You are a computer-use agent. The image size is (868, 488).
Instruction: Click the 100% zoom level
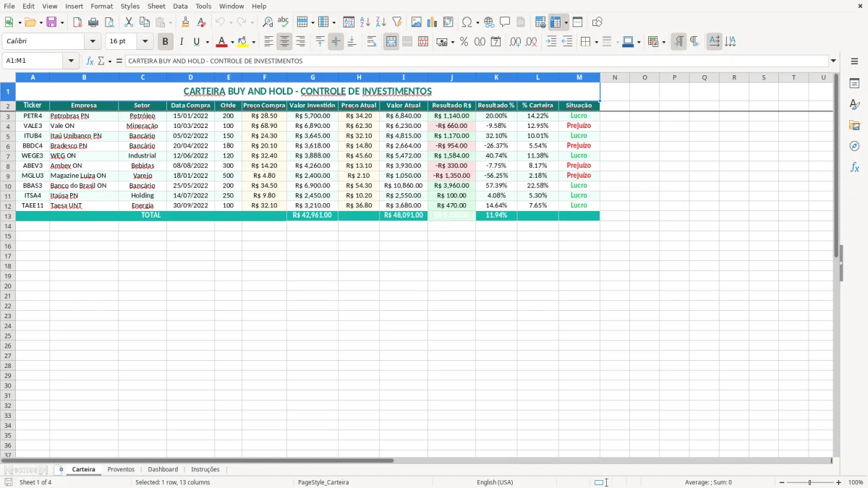pos(856,482)
